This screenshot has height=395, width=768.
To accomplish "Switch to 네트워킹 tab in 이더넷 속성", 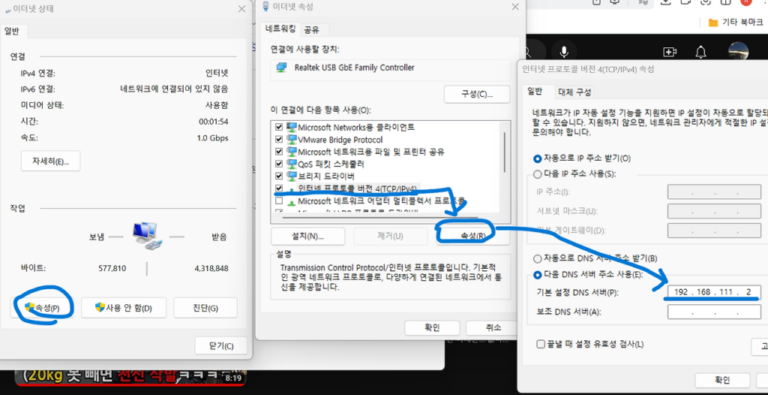I will (280, 29).
